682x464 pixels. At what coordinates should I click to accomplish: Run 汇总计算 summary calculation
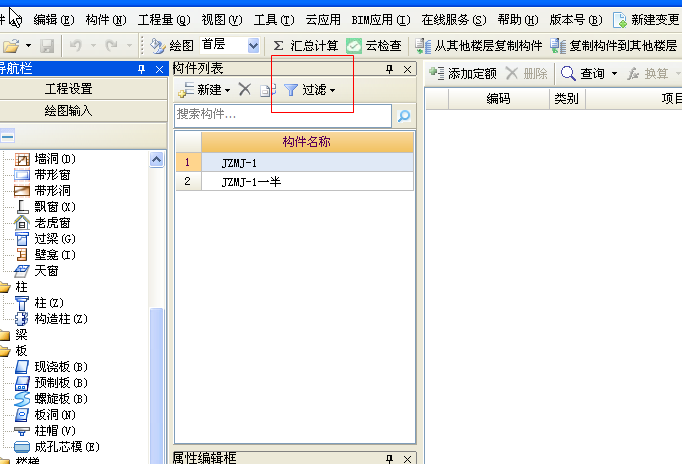click(x=305, y=45)
